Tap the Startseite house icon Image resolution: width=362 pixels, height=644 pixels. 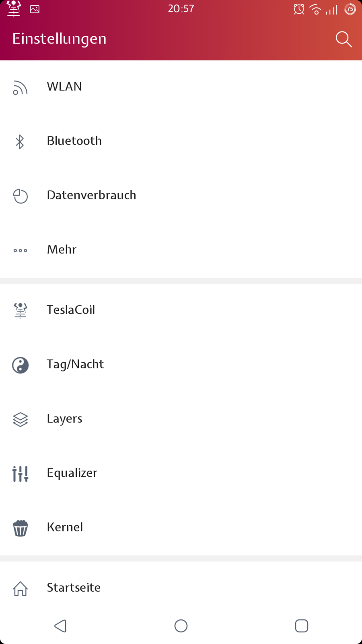[20, 588]
